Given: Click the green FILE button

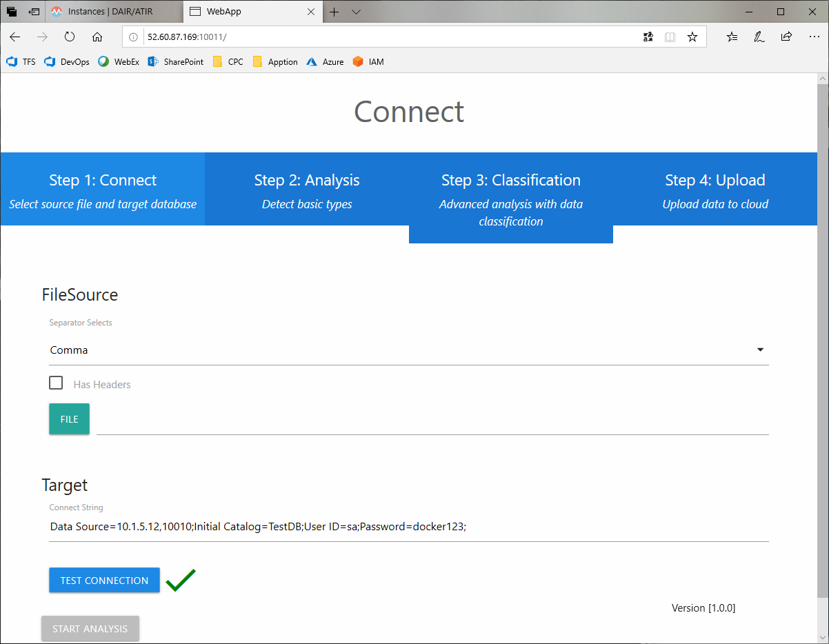Looking at the screenshot, I should point(69,419).
